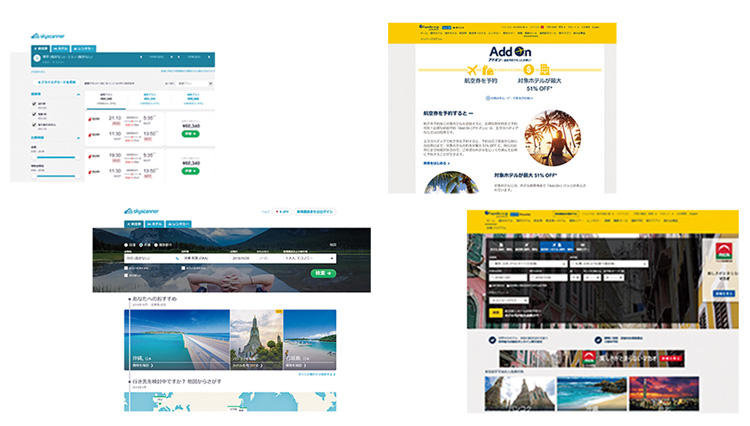This screenshot has height=426, width=750.
Task: Click the hotel building icon under Add On
Action: 545,70
